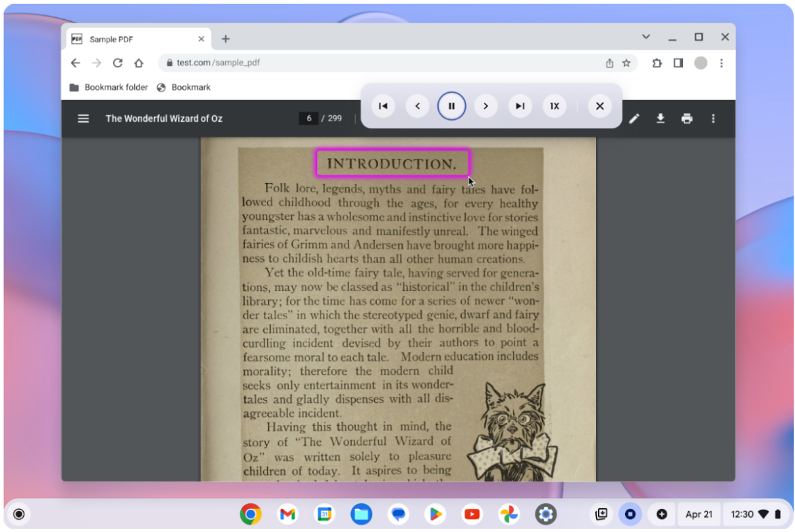
Task: Open a new browser tab
Action: click(x=225, y=39)
